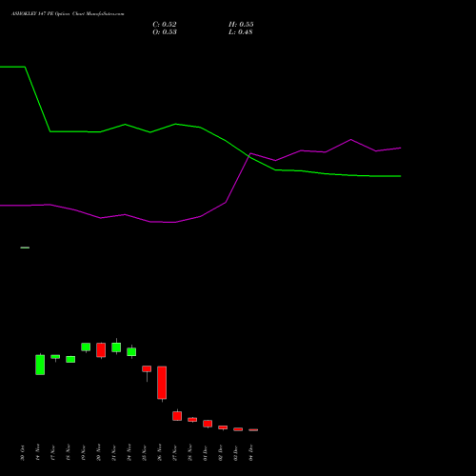Click the green candle above 24 Nov
The width and height of the screenshot is (476, 476).
tap(131, 352)
